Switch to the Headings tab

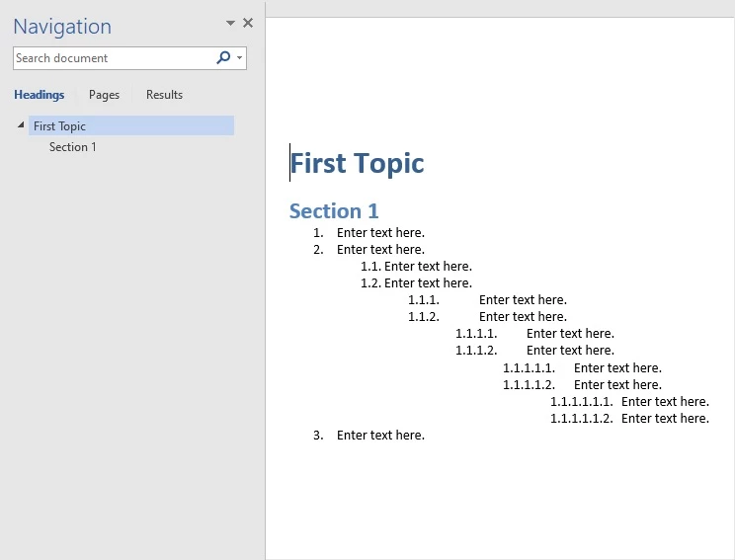[39, 95]
